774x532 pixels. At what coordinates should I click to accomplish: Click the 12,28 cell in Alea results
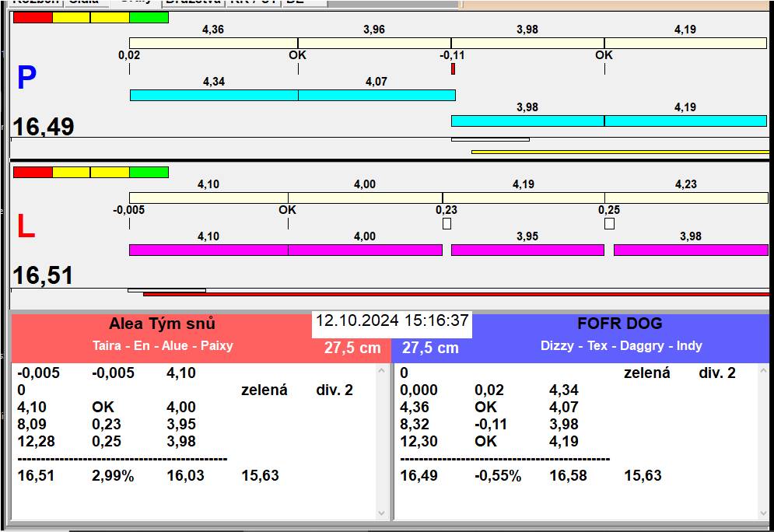36,442
